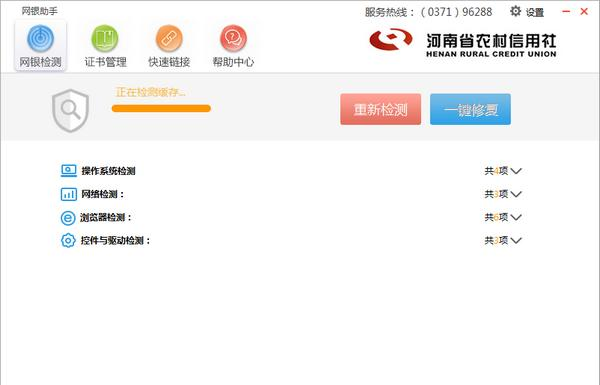Open the 帮助中心 red chat icon
This screenshot has width=600, height=385.
pyautogui.click(x=233, y=38)
